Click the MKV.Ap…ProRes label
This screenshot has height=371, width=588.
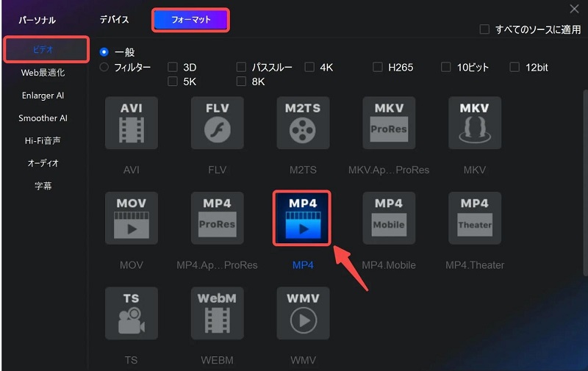click(x=389, y=170)
